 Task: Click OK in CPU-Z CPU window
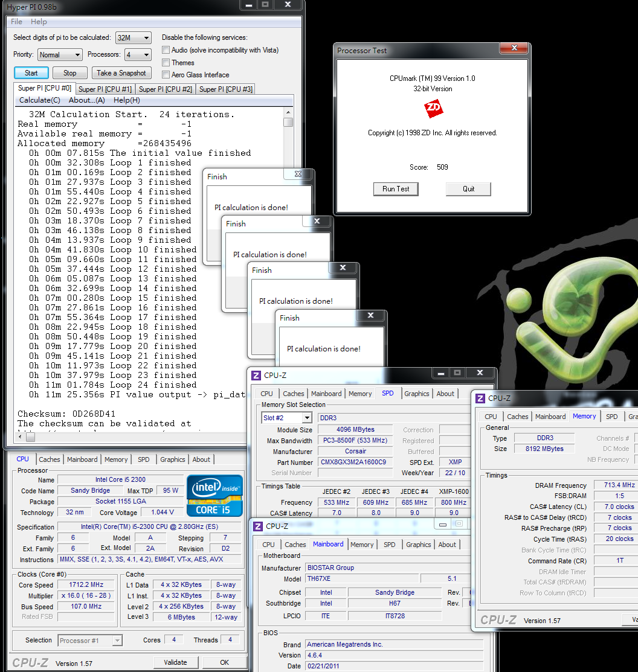click(224, 662)
